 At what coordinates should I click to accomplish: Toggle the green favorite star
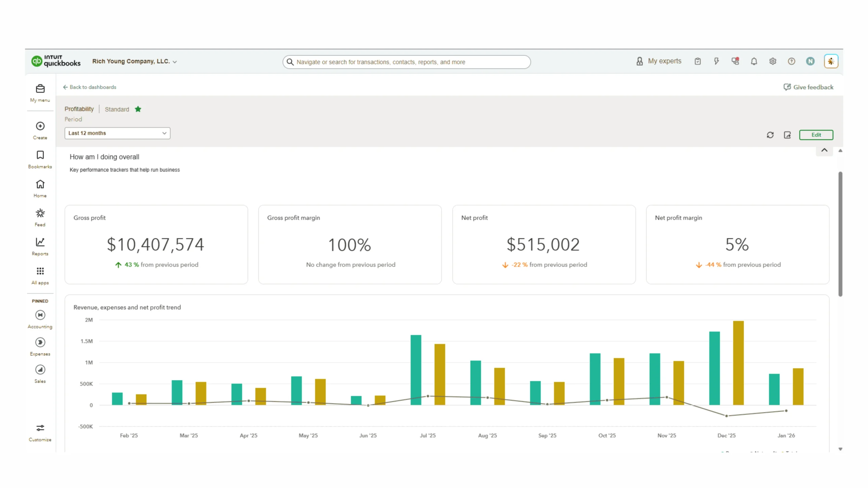coord(138,109)
